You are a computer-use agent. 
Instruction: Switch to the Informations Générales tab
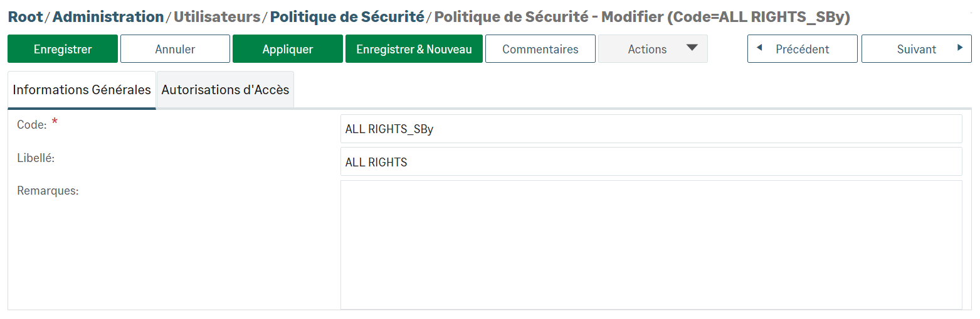pyautogui.click(x=82, y=90)
